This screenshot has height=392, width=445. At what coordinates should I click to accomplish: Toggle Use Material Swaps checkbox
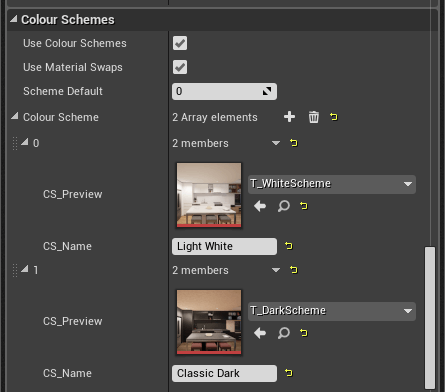pos(180,67)
